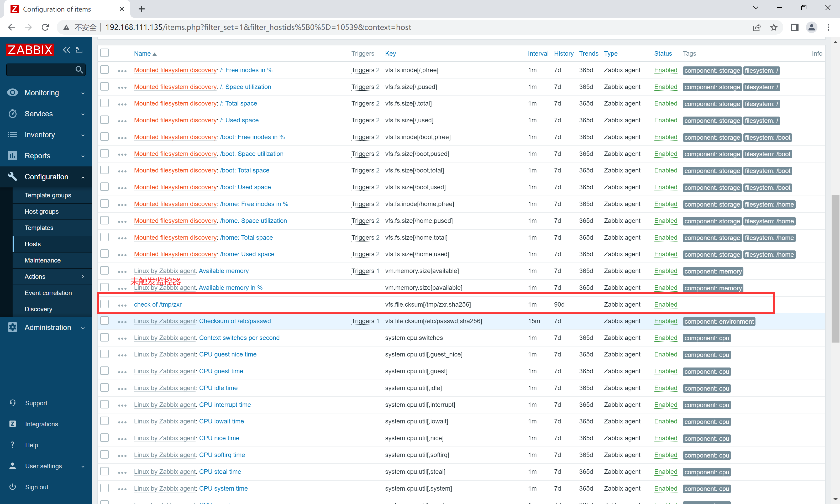This screenshot has height=504, width=840.
Task: Tick checkbox for /home: Used space
Action: tap(104, 254)
